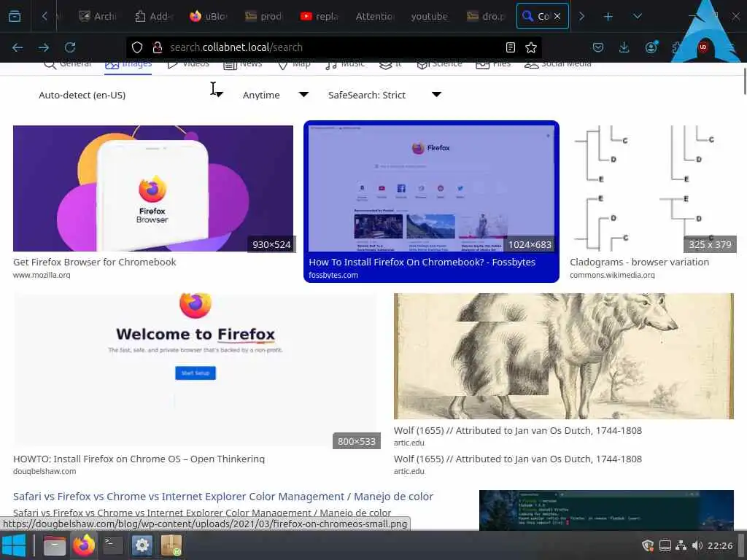747x560 pixels.
Task: Switch to the uBlo browser tab
Action: tap(208, 16)
